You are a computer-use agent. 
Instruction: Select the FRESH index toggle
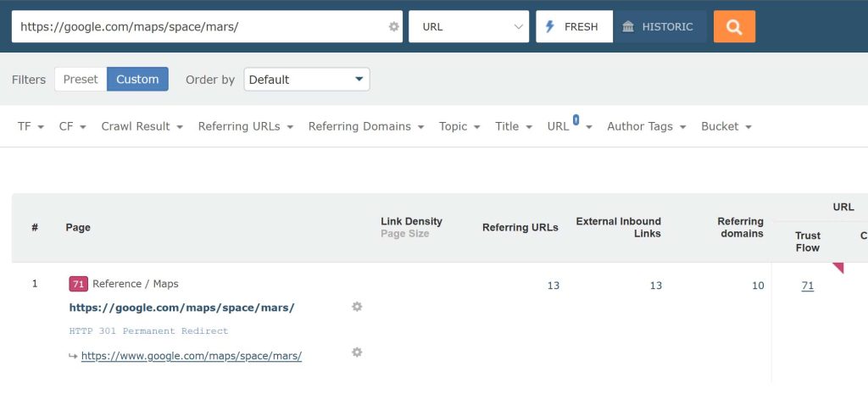tap(574, 26)
